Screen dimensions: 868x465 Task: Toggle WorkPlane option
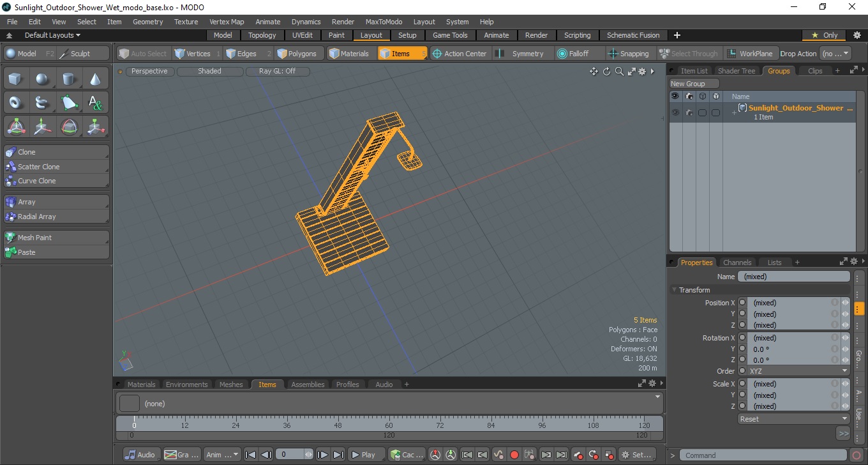click(x=750, y=54)
